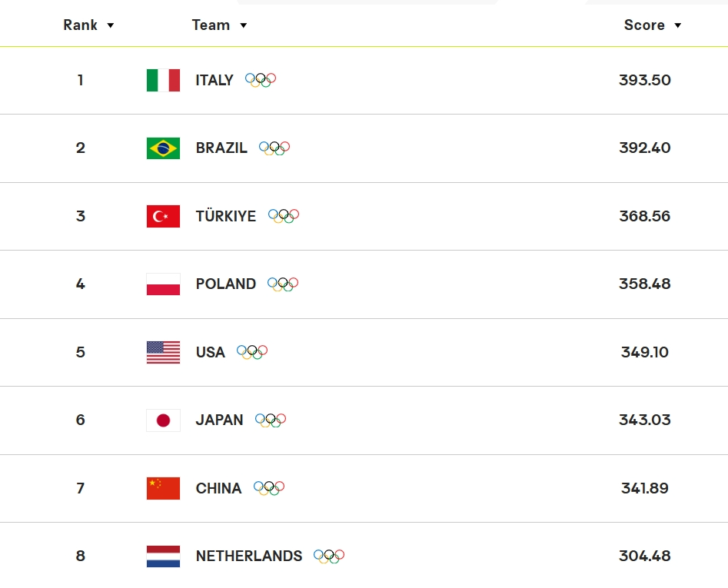Click the Italy flag icon

(163, 80)
